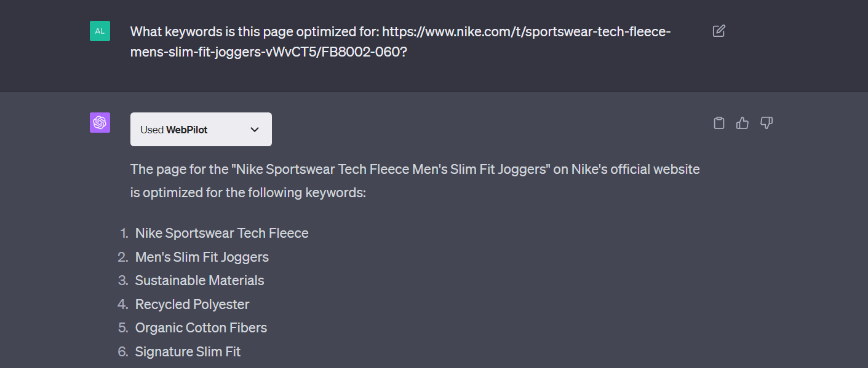Image resolution: width=868 pixels, height=368 pixels.
Task: Select the "Nike Sportswear Tech Fleece" list item
Action: 221,233
